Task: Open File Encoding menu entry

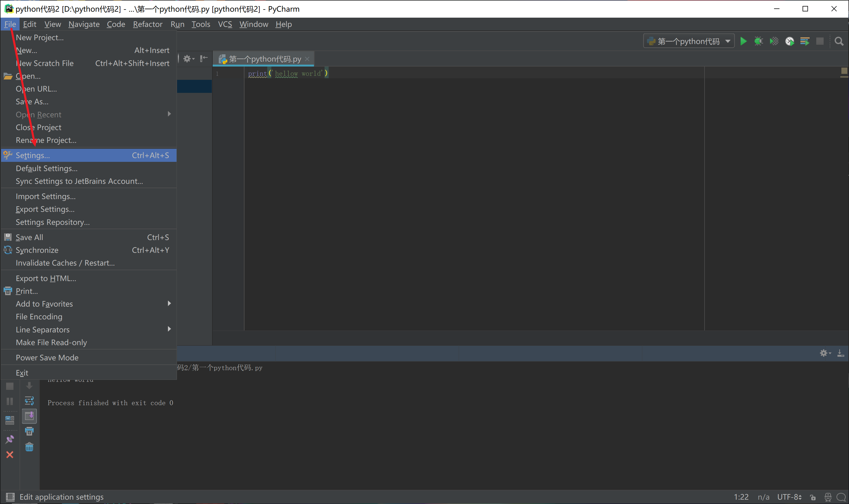Action: tap(89, 317)
